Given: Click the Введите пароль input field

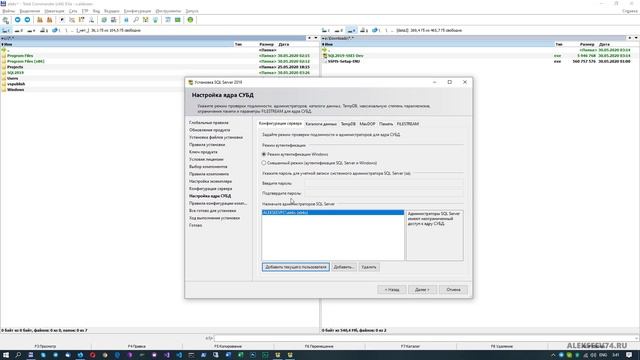Looking at the screenshot, I should pyautogui.click(x=384, y=183).
